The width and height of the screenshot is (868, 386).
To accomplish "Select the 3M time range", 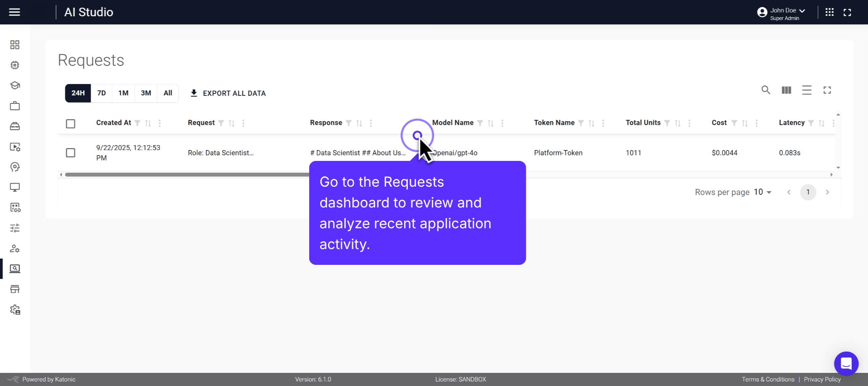I will (x=146, y=93).
